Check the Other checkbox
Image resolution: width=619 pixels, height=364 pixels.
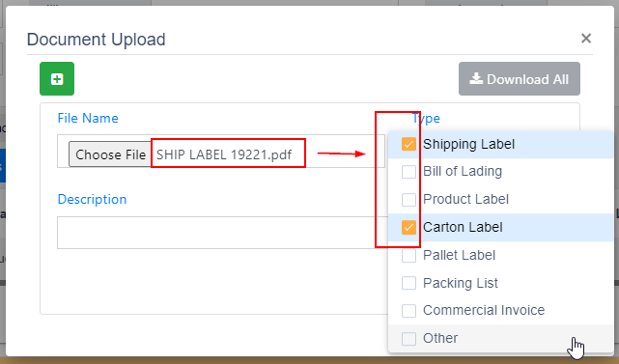click(408, 338)
